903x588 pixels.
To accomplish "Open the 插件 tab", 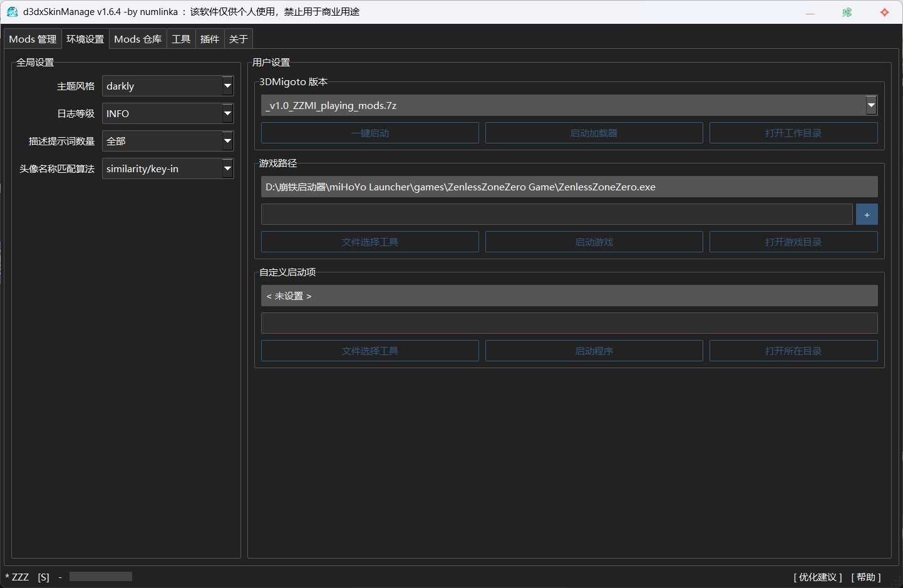I will [210, 39].
